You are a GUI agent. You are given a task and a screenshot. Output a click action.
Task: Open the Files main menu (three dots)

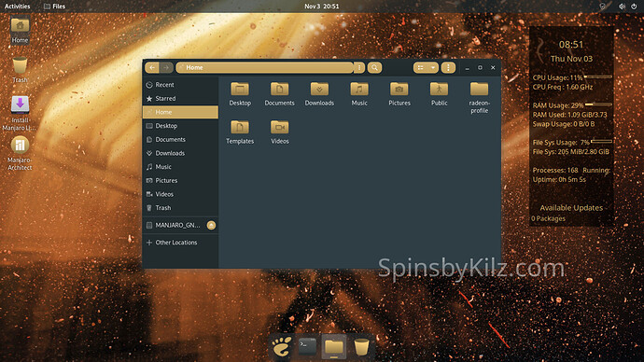point(448,67)
